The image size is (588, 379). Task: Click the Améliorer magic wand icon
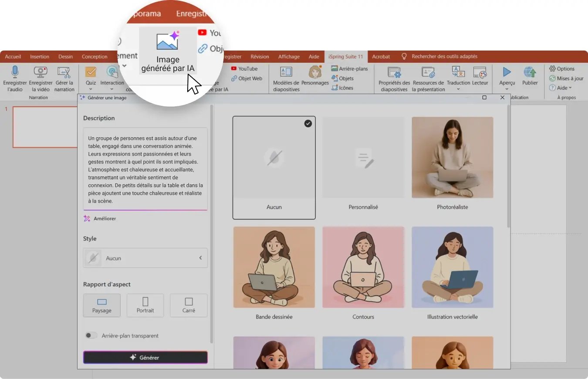click(x=87, y=219)
